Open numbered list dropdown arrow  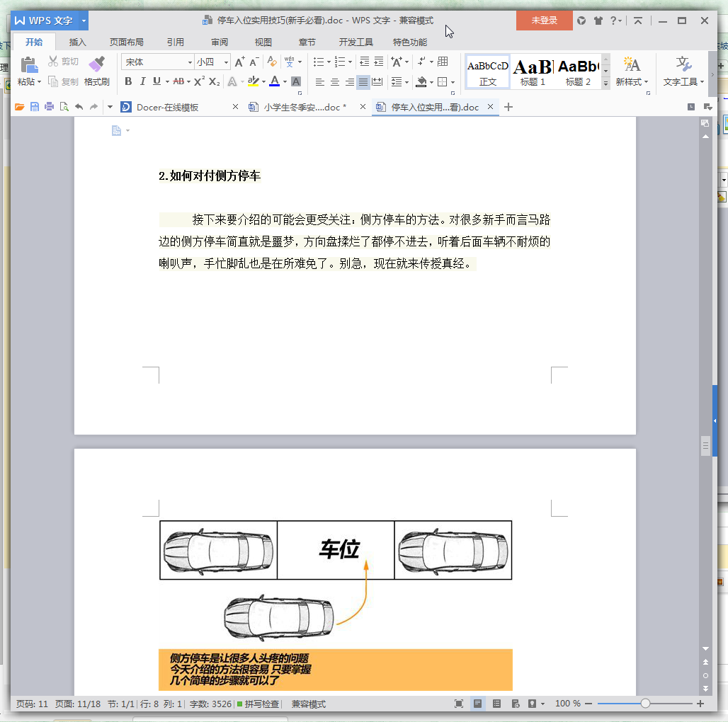350,62
